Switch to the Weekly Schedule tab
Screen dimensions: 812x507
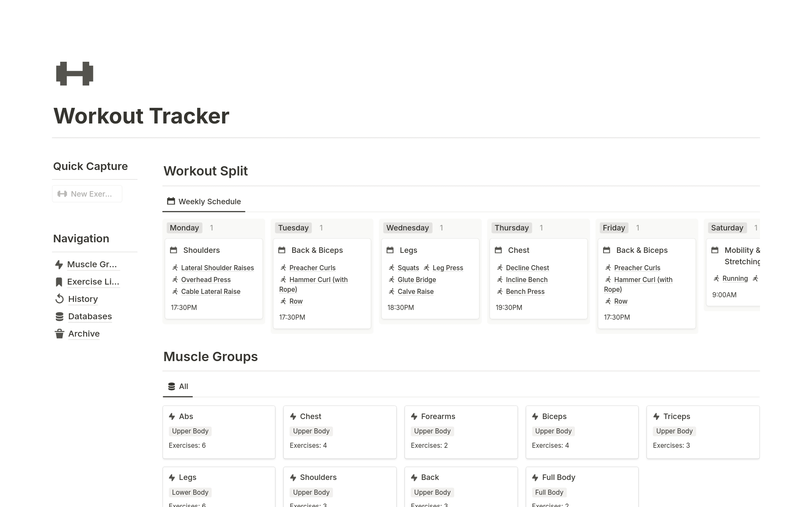[x=204, y=201]
